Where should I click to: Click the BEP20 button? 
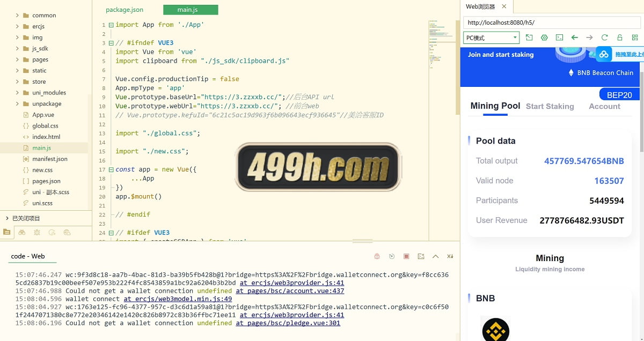[x=619, y=95]
